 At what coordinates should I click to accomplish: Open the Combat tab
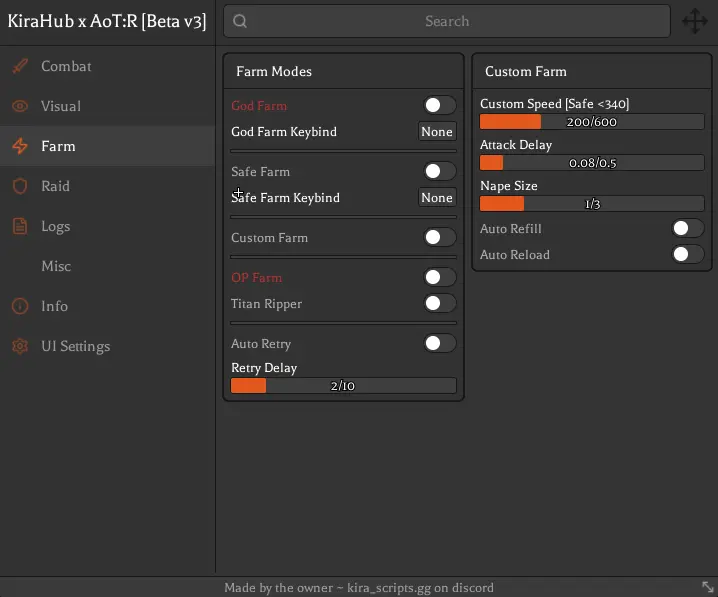[108, 66]
